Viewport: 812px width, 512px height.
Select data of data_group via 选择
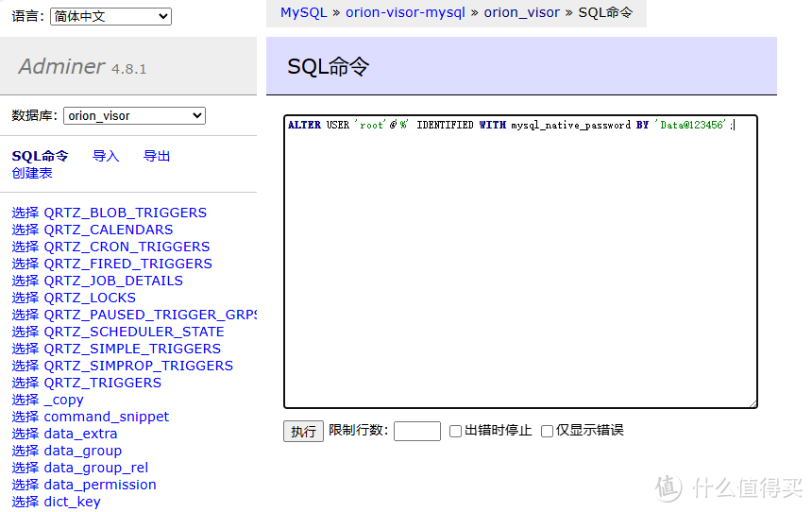coord(25,452)
